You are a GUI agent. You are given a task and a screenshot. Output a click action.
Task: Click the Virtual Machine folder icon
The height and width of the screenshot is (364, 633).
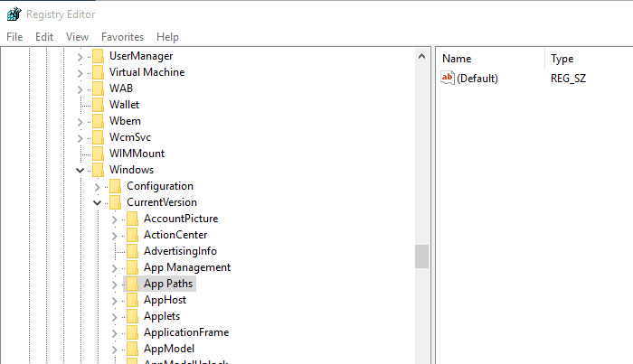coord(98,72)
